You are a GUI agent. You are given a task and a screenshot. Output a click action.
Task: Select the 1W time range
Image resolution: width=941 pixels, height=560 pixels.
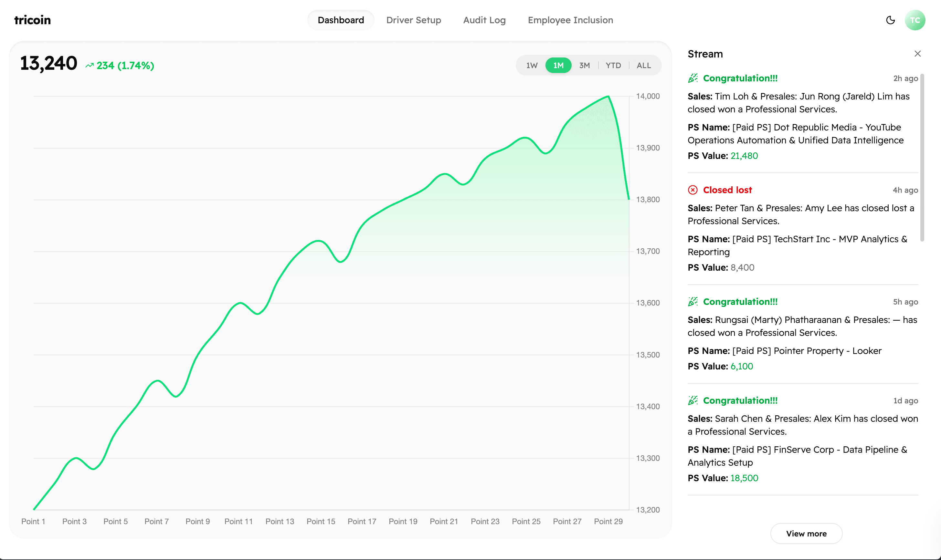click(532, 66)
